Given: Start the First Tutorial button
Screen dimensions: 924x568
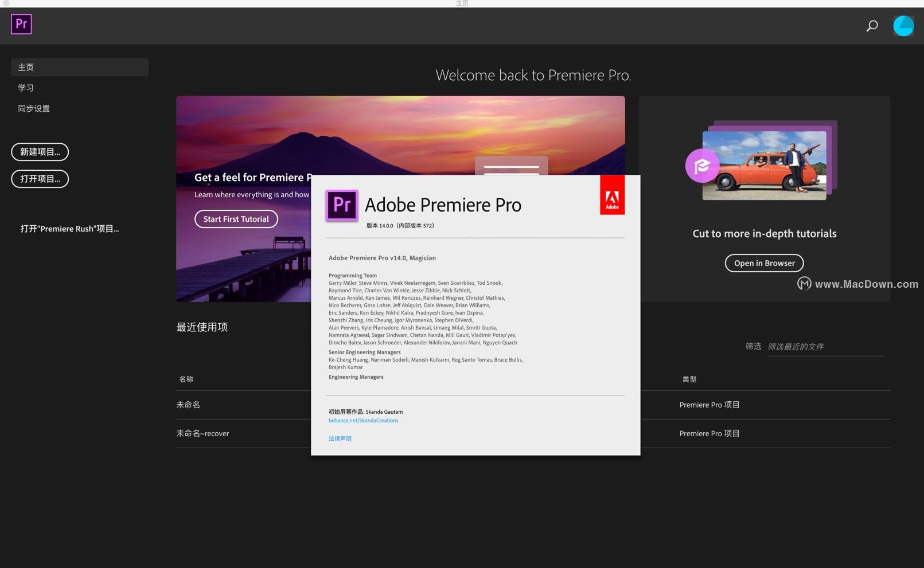Looking at the screenshot, I should click(236, 219).
